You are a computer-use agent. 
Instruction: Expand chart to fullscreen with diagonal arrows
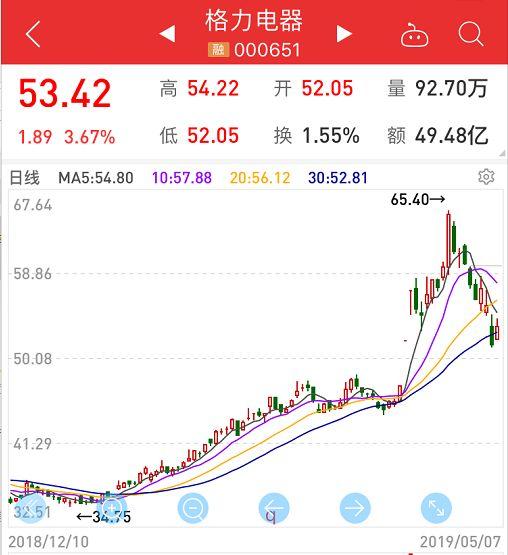pos(436,508)
